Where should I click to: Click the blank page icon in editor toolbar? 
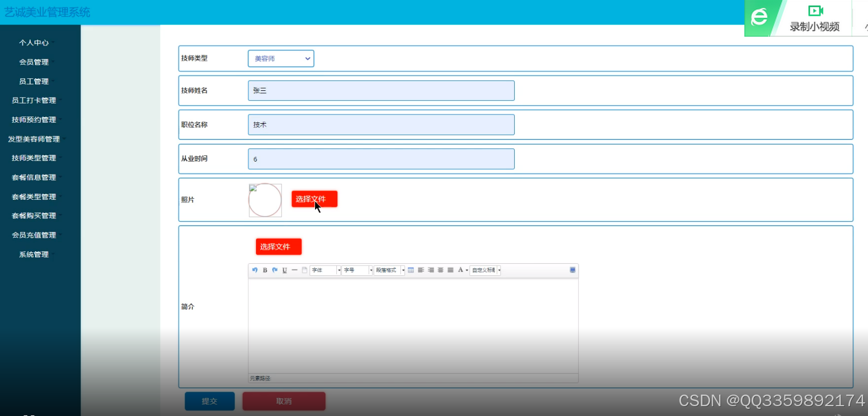[x=305, y=270]
